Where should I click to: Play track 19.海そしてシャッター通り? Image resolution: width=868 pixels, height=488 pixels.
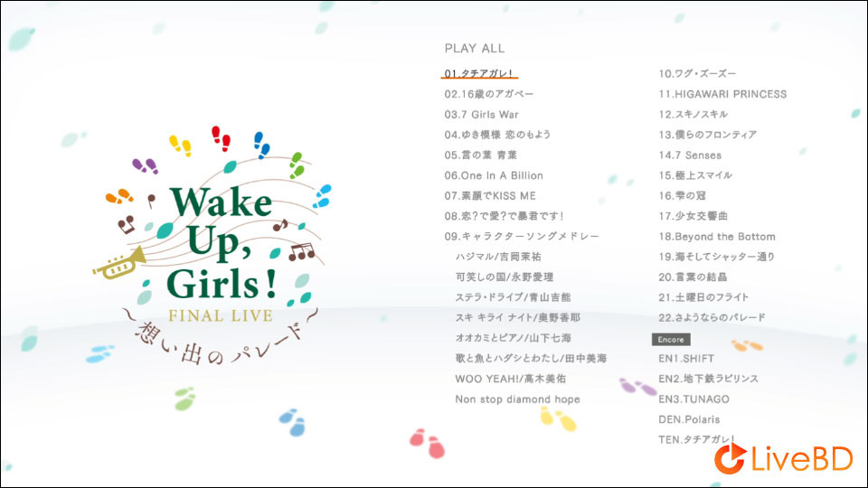[717, 257]
